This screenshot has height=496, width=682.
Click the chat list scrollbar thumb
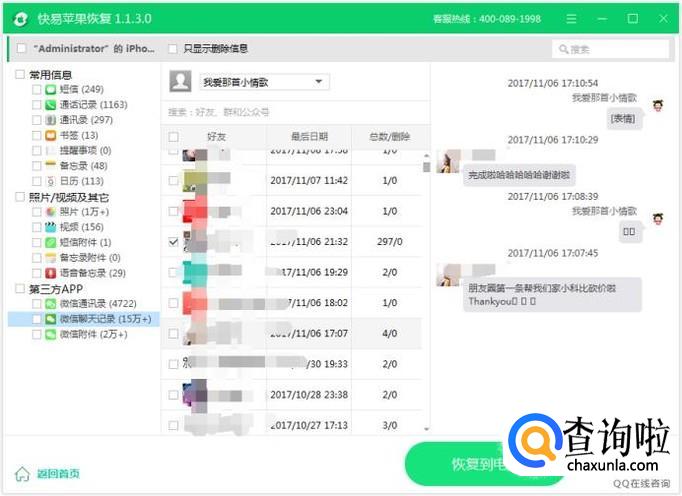point(426,167)
